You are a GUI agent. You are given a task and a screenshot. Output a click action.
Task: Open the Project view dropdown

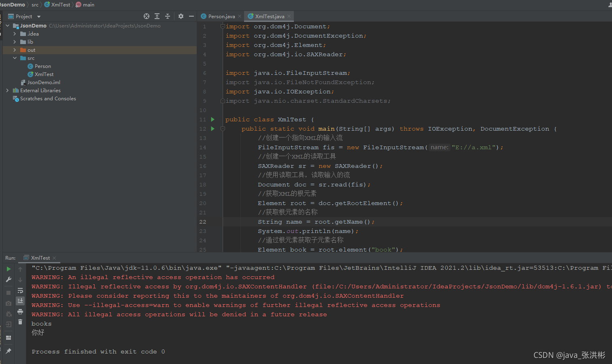pyautogui.click(x=39, y=17)
